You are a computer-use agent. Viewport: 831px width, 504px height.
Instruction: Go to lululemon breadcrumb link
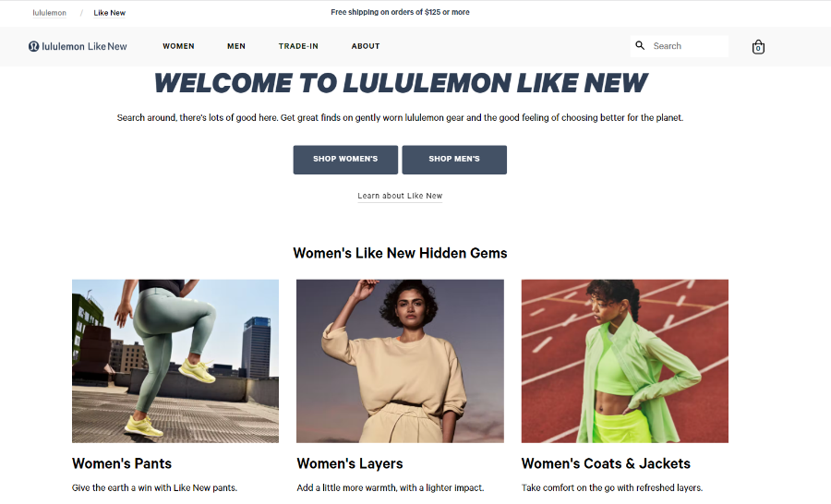click(49, 13)
